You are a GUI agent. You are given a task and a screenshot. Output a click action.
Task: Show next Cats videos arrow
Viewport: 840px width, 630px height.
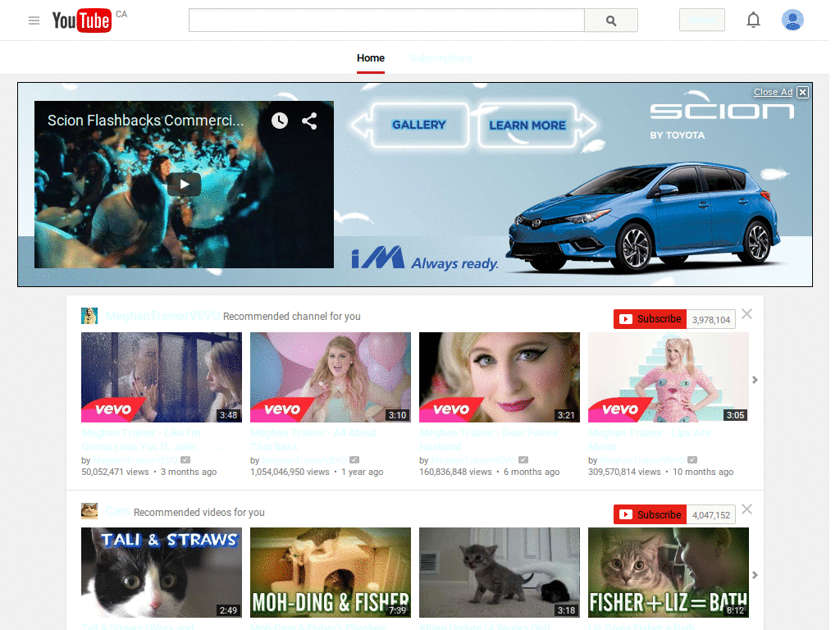coord(755,575)
